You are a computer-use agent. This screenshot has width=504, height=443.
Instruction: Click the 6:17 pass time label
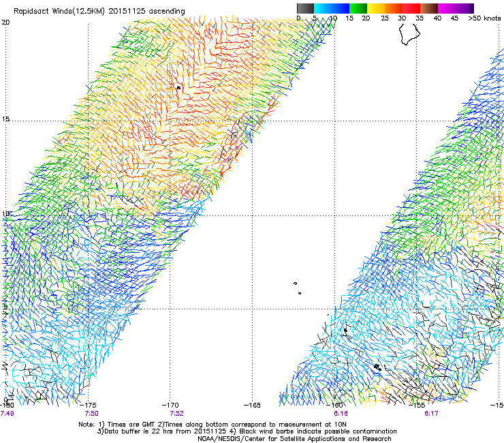point(431,414)
